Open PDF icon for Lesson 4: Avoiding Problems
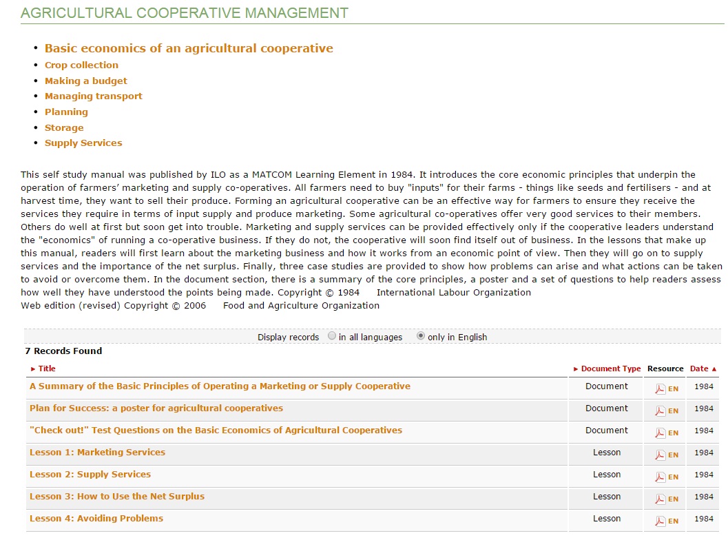The width and height of the screenshot is (728, 560). pyautogui.click(x=660, y=521)
